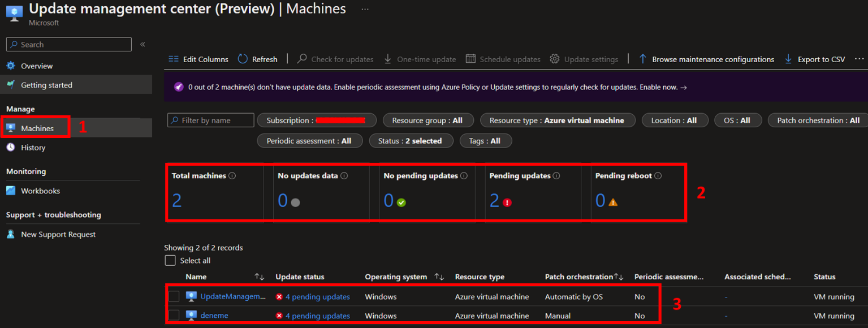Click Browse maintenance configurations arrow icon
This screenshot has width=868, height=328.
(642, 59)
